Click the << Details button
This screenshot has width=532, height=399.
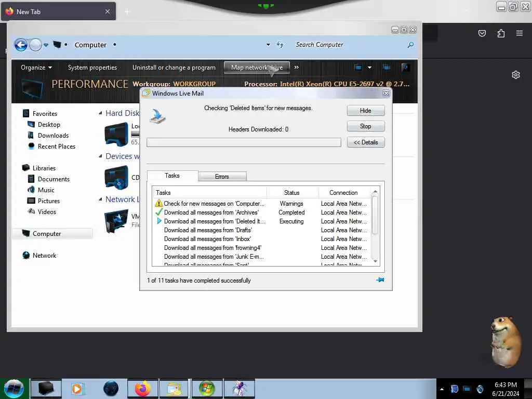366,142
